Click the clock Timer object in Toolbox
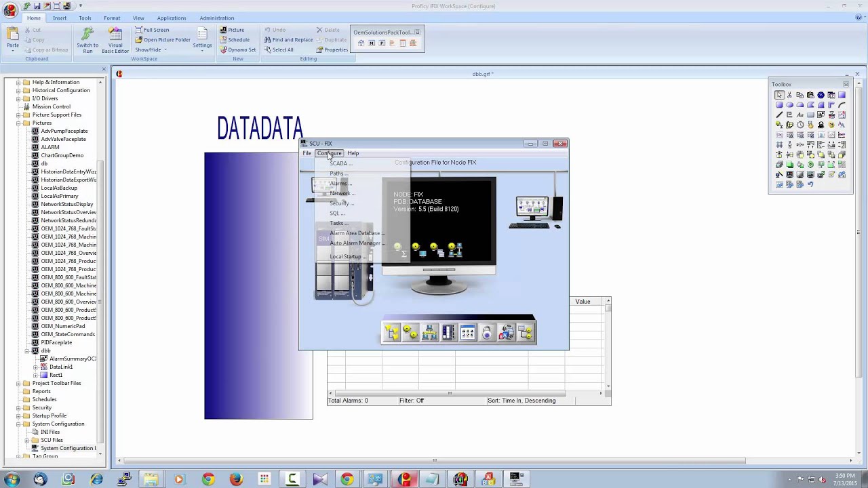Viewport: 868px width, 488px height. tap(800, 125)
